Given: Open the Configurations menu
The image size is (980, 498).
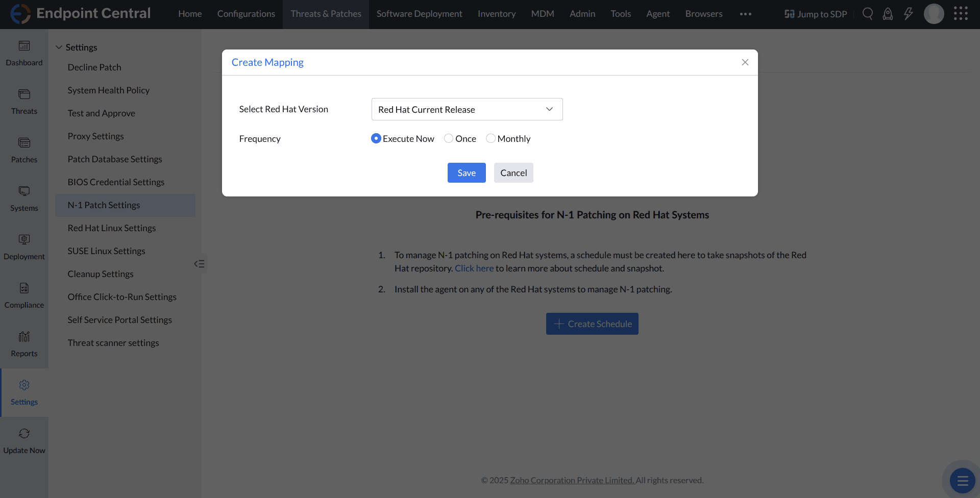Looking at the screenshot, I should [x=246, y=14].
